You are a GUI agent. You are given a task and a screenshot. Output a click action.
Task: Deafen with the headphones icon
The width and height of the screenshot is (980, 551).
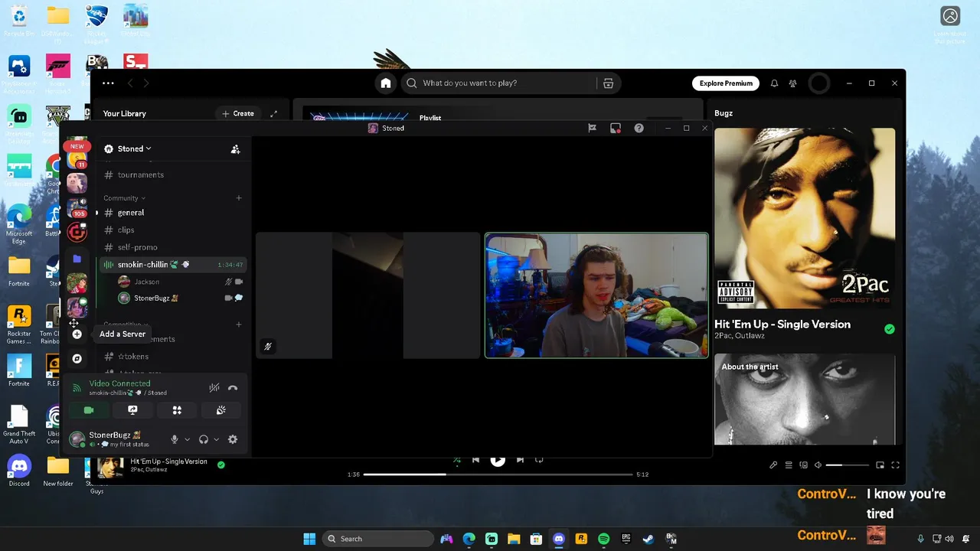tap(204, 439)
